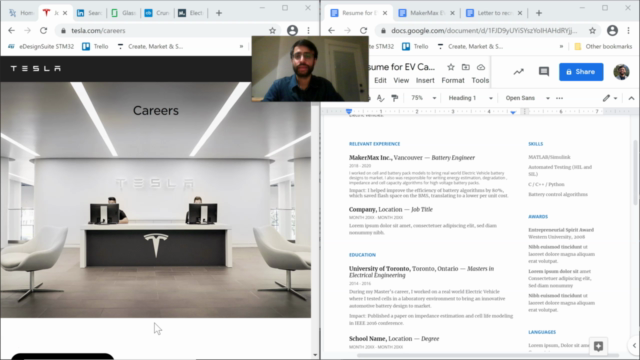Viewport: 640px width, 360px height.
Task: Show the side panel with the bottom-right arrow
Action: (634, 346)
